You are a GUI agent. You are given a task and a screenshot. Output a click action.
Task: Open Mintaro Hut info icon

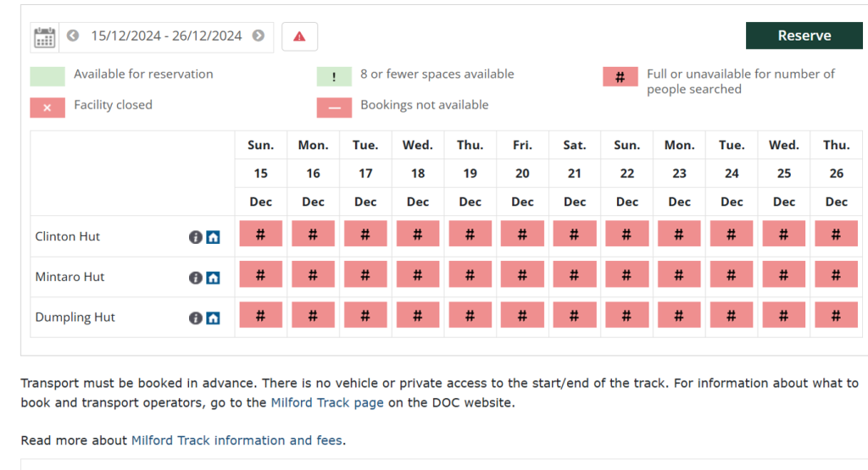click(x=195, y=278)
